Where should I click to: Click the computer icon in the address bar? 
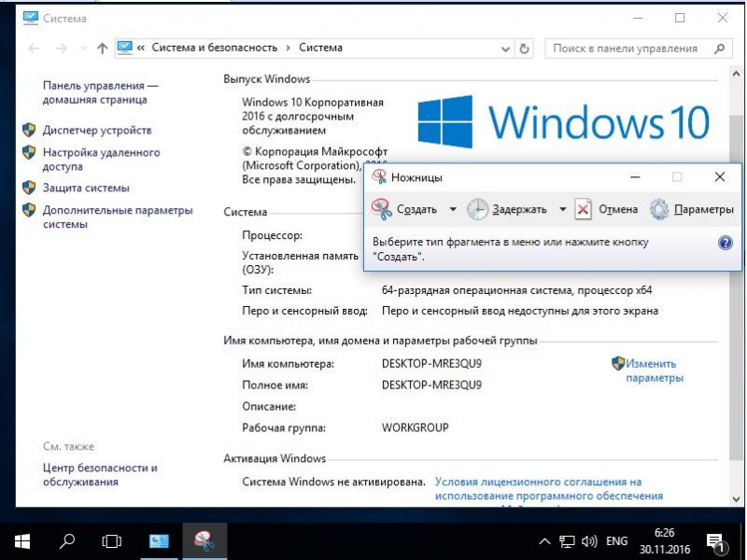click(125, 48)
